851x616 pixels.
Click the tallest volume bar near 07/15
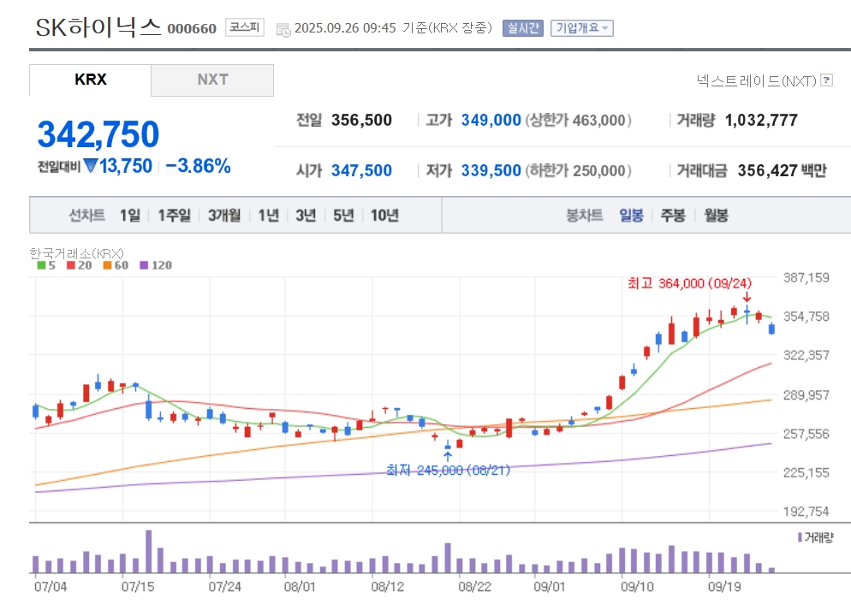coord(148,551)
